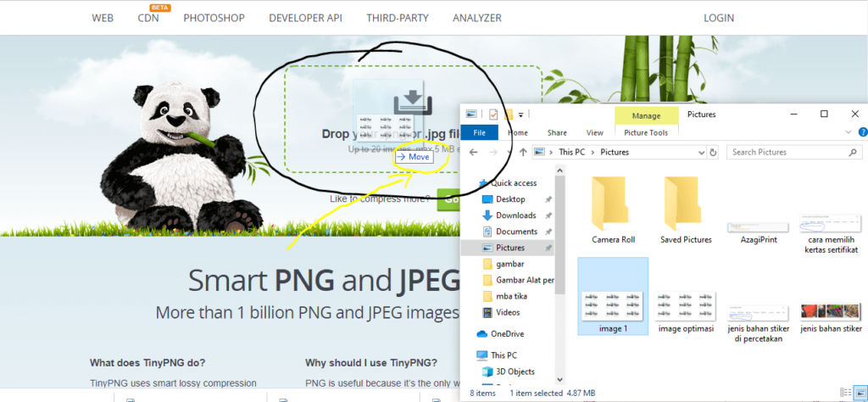Click the pin icon next to Documents
This screenshot has height=402, width=868.
coord(548,231)
